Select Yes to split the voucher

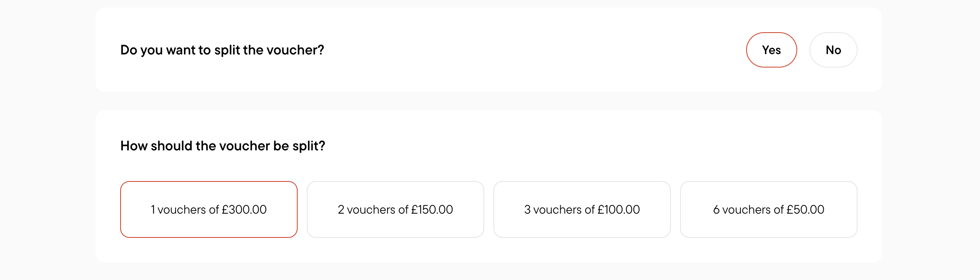(x=771, y=50)
